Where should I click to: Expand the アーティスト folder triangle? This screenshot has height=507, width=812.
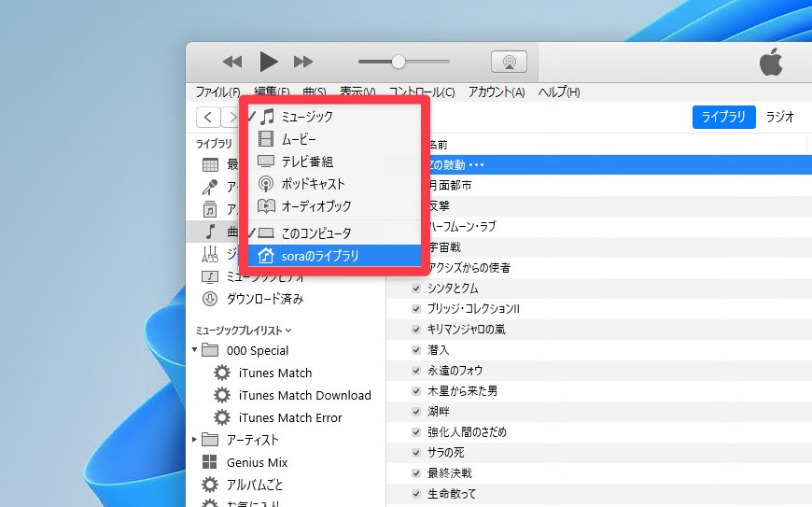[195, 440]
